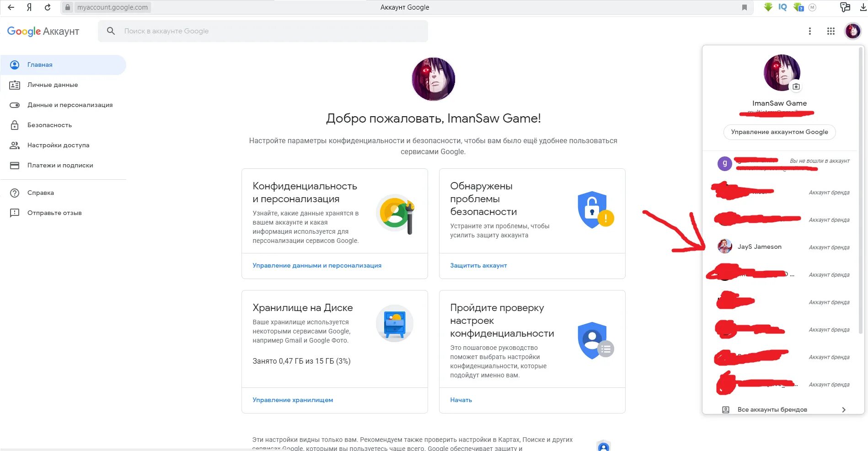Screen dimensions: 868x451
Task: Open the Yandex home button
Action: [29, 7]
